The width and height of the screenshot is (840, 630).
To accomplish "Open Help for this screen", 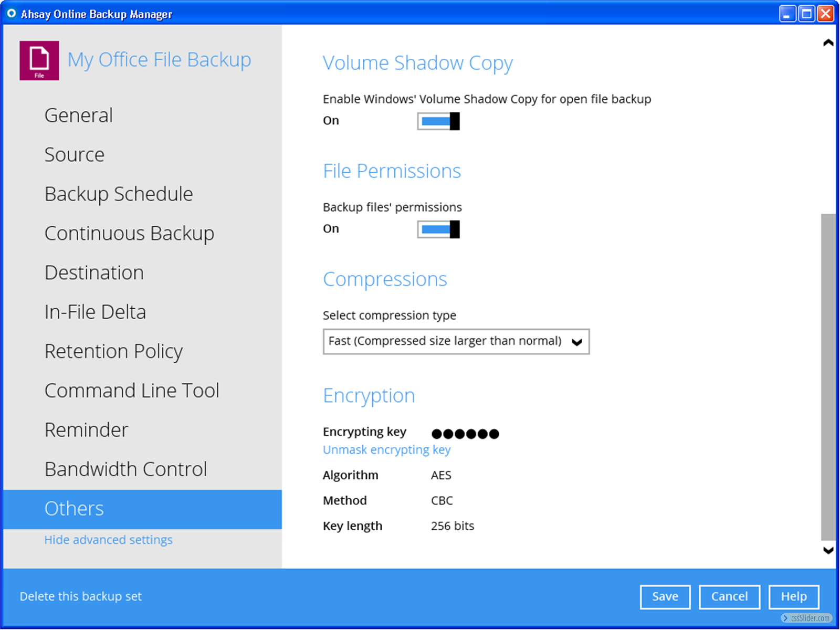I will [x=794, y=597].
